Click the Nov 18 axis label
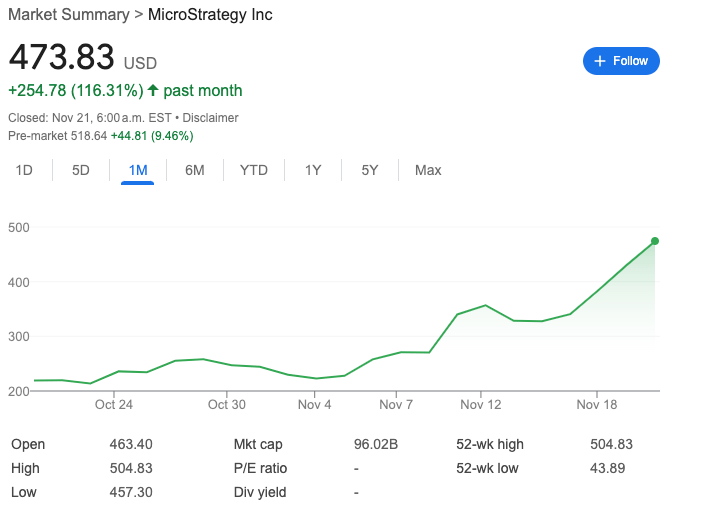708x514 pixels. [597, 404]
